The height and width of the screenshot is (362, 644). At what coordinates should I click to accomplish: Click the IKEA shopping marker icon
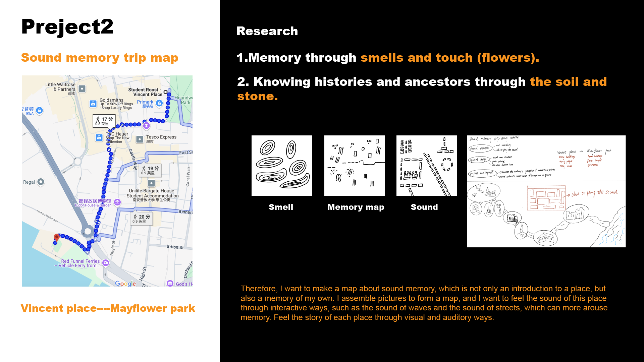pyautogui.click(x=39, y=110)
